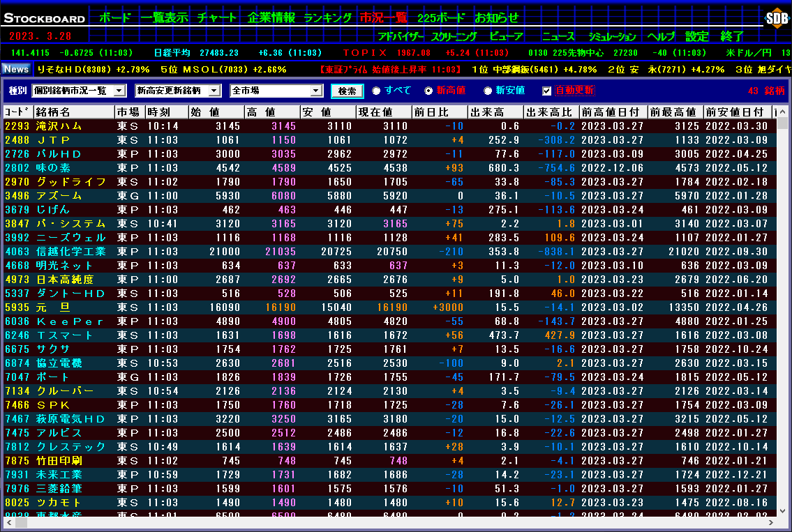Image resolution: width=792 pixels, height=532 pixels.
Task: Sort by the 高値 column header
Action: pos(272,112)
